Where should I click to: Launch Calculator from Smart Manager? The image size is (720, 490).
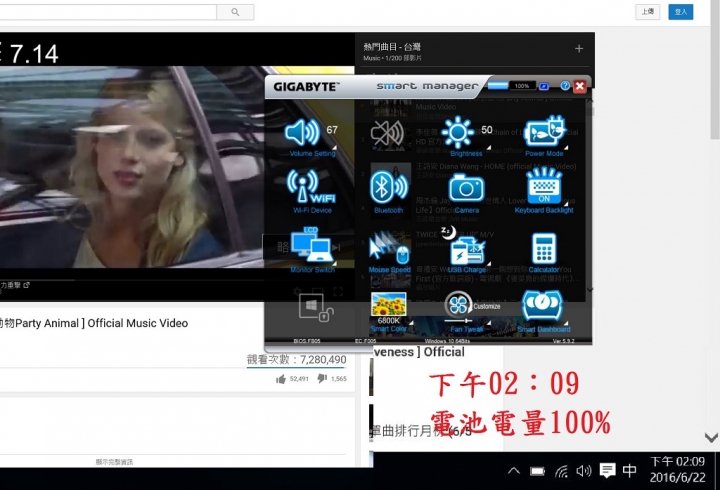pyautogui.click(x=544, y=248)
